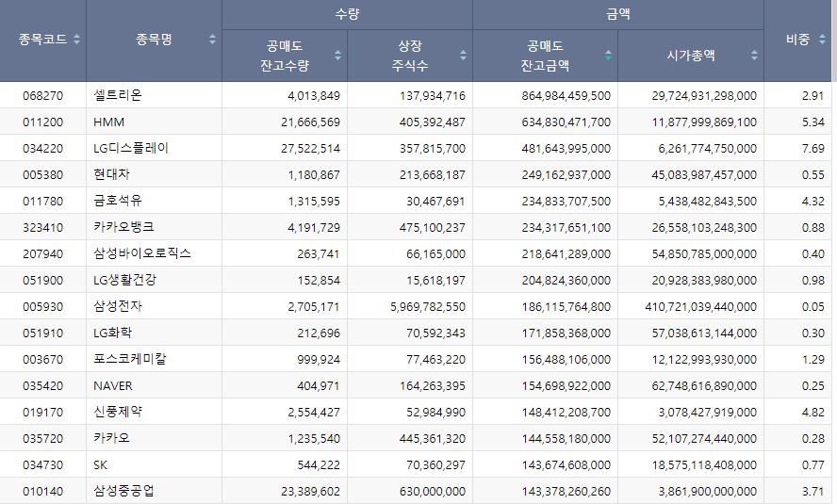Select stock name 신풍제약
Image resolution: width=837 pixels, height=504 pixels.
coord(118,412)
